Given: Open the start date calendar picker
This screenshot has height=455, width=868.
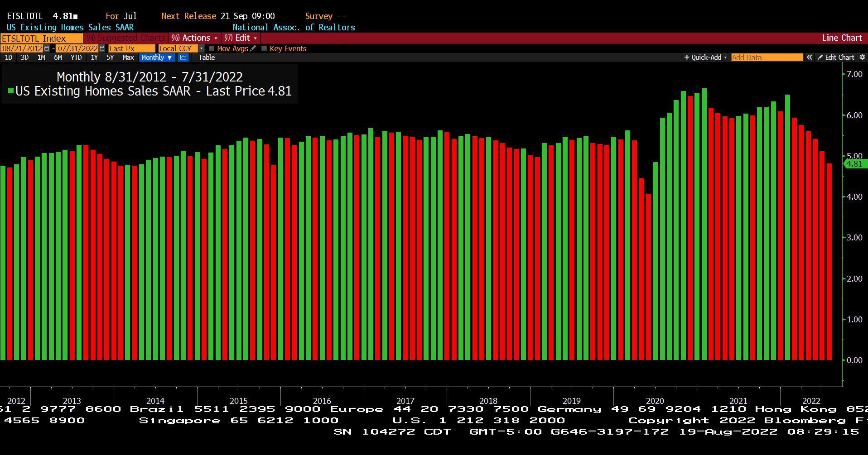Looking at the screenshot, I should coord(47,48).
